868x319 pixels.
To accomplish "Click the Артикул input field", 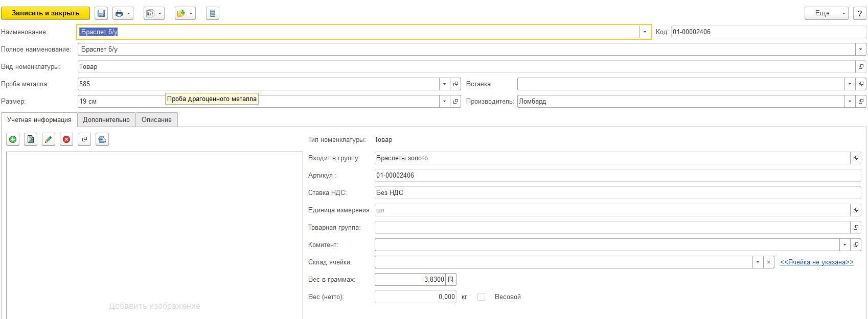I will (x=617, y=176).
